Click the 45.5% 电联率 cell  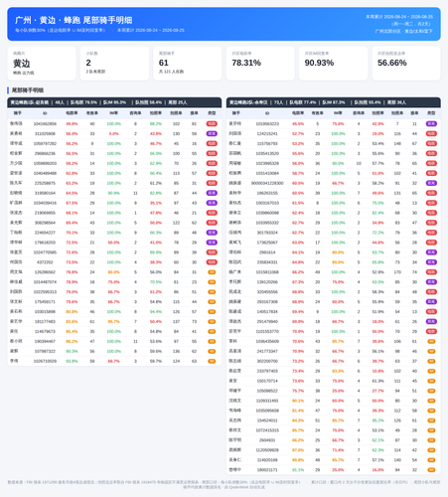(x=298, y=124)
